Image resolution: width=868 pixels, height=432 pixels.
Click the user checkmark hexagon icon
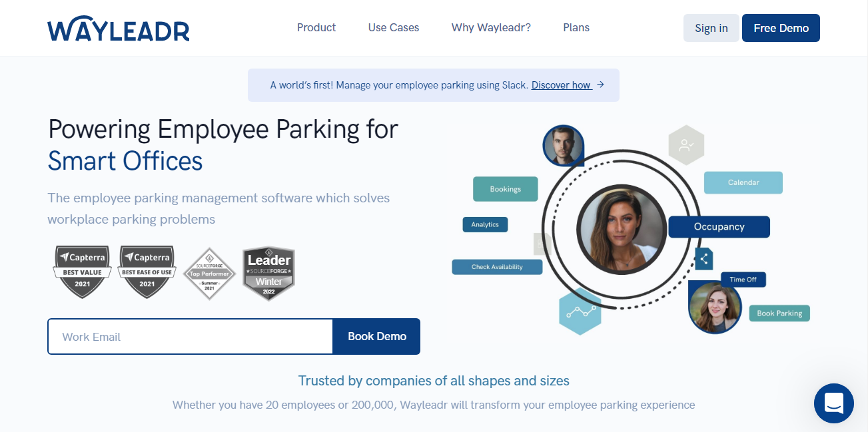(x=686, y=144)
